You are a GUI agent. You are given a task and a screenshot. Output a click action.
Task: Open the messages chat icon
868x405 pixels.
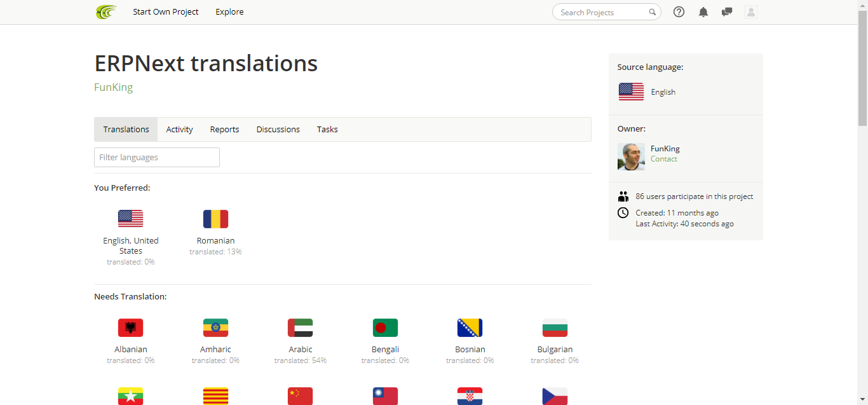pos(727,12)
